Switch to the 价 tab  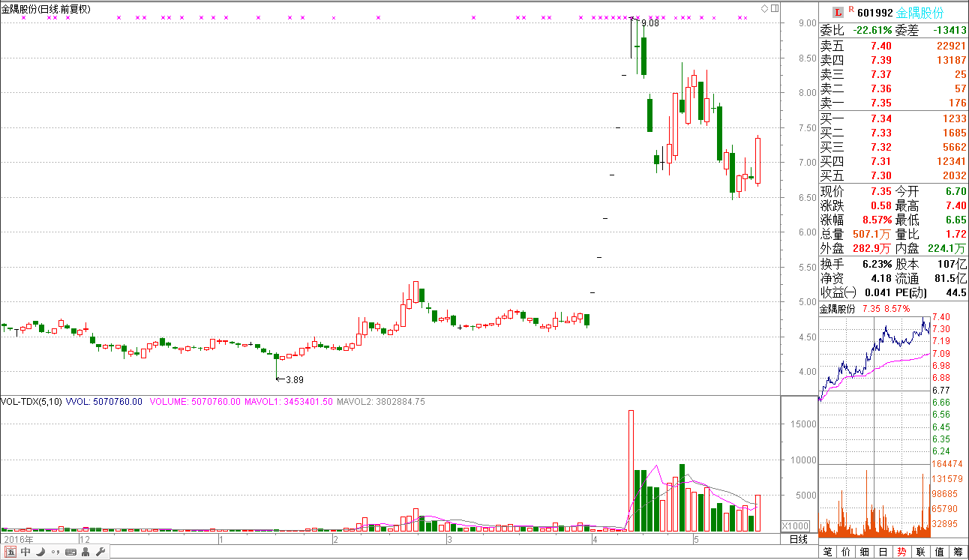[x=847, y=553]
